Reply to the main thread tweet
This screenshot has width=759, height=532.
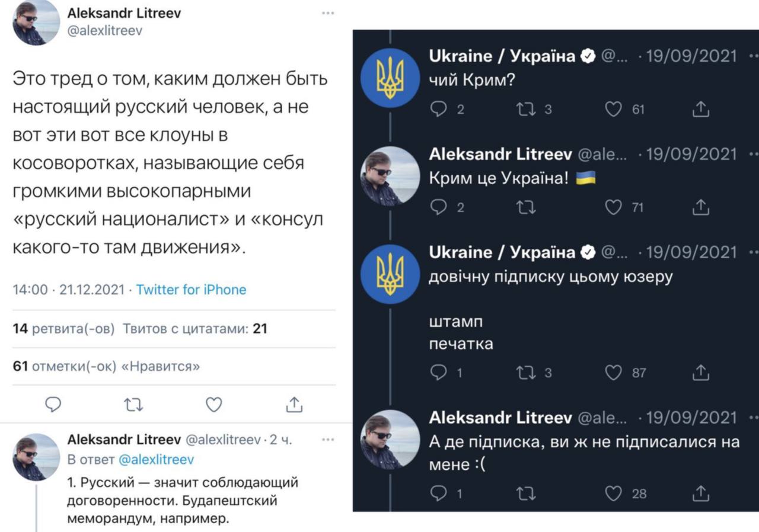[x=53, y=404]
